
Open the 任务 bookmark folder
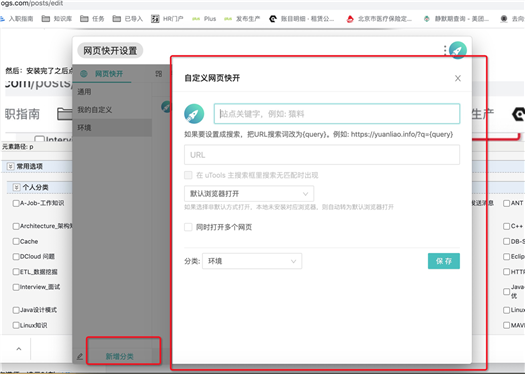coord(92,19)
